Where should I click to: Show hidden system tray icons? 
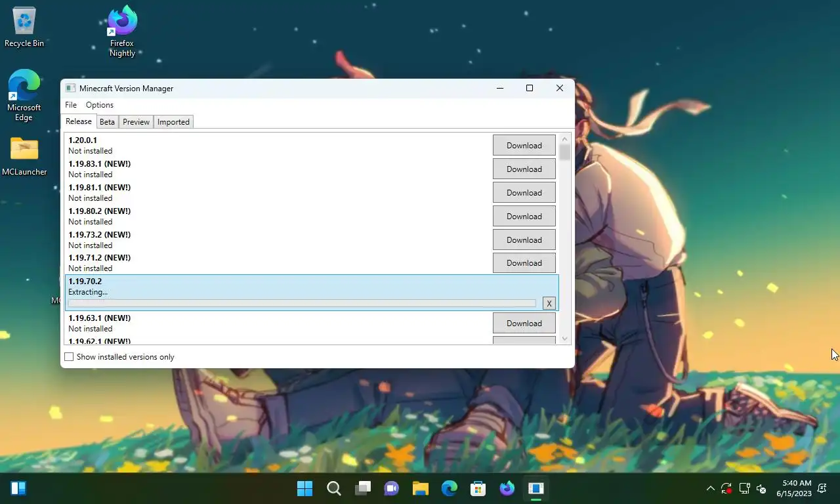(710, 488)
